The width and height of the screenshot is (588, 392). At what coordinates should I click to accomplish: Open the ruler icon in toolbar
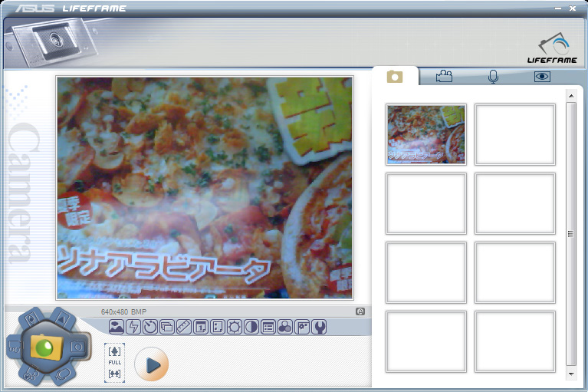[x=184, y=327]
